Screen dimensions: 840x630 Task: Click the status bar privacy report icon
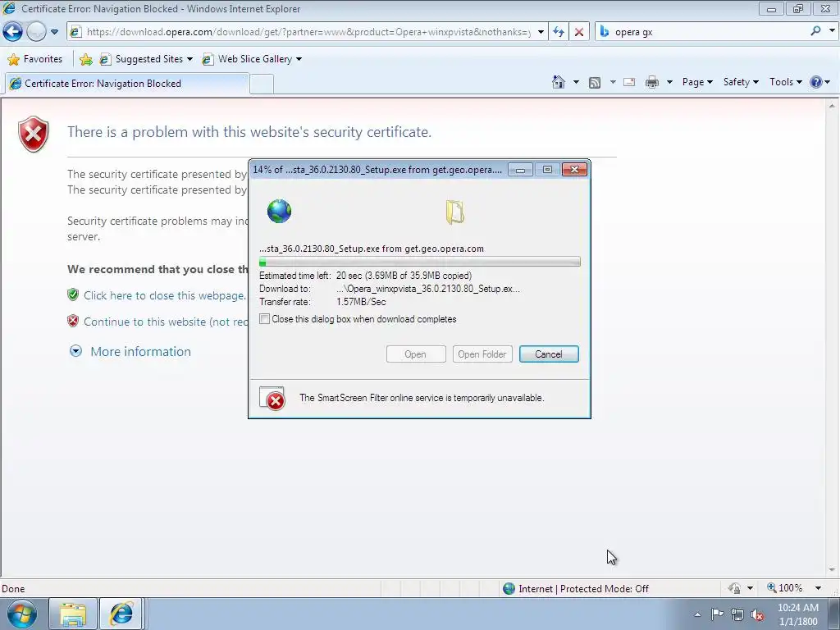tap(734, 589)
